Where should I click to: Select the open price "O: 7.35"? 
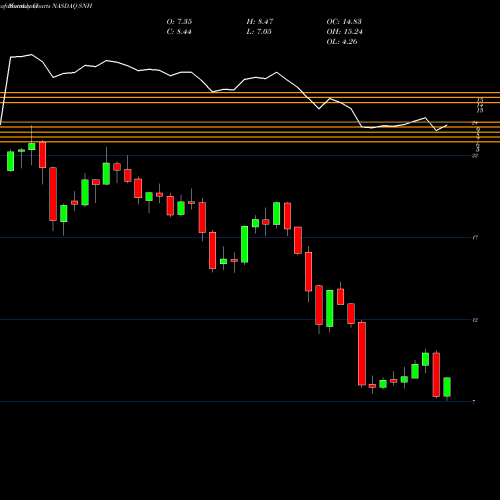(x=179, y=22)
